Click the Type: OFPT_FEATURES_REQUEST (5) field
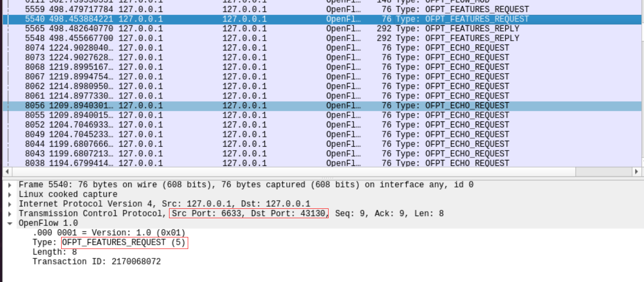Viewport: 644px width, 282px height. pos(110,242)
